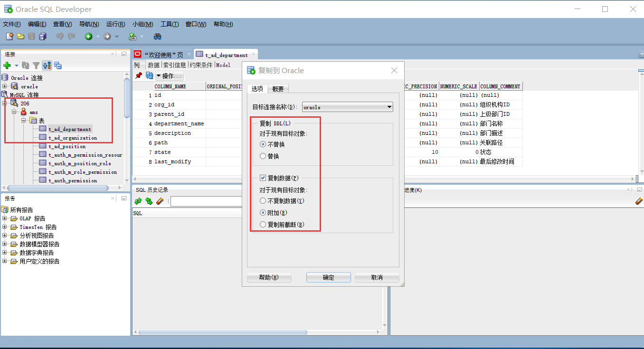Minimize the Reports panel

point(123,198)
